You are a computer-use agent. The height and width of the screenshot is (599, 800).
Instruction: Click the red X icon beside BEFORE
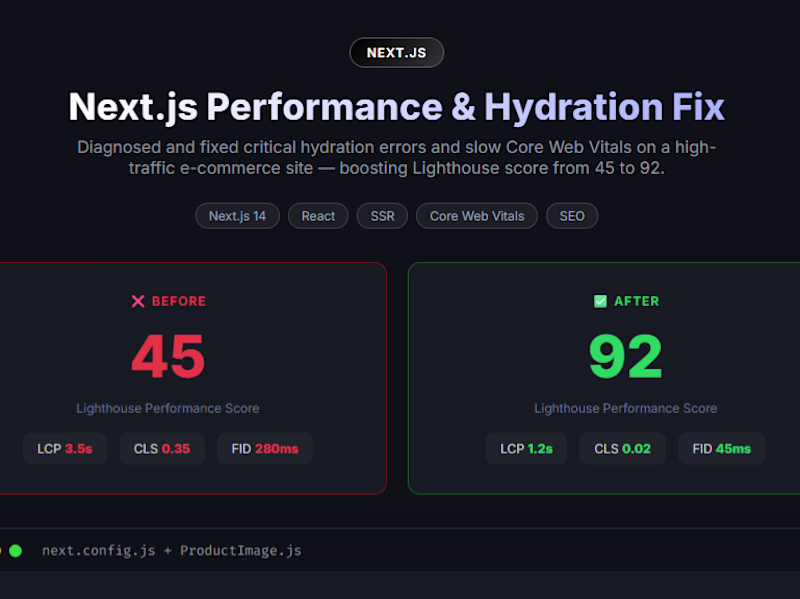point(138,301)
